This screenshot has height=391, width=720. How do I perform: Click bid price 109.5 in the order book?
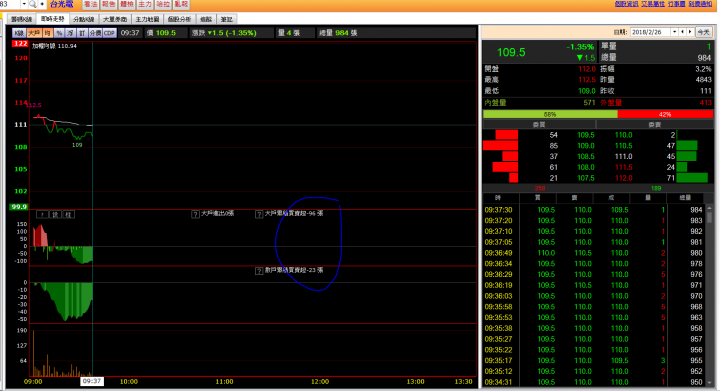click(586, 135)
